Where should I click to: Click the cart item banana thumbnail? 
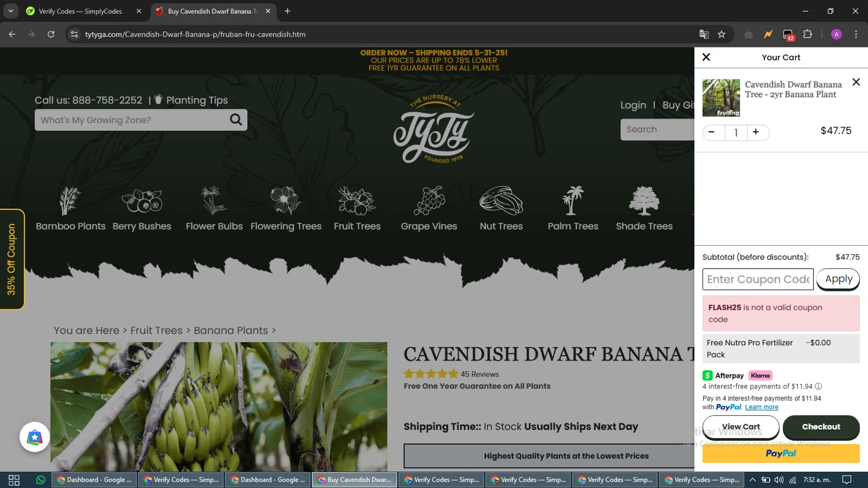(x=721, y=98)
